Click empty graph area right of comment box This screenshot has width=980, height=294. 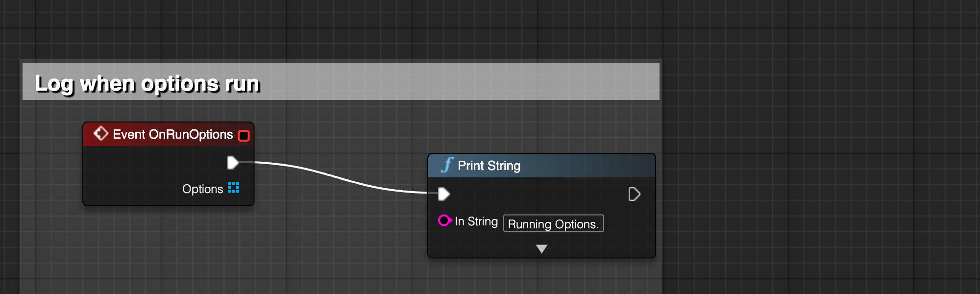click(x=818, y=147)
